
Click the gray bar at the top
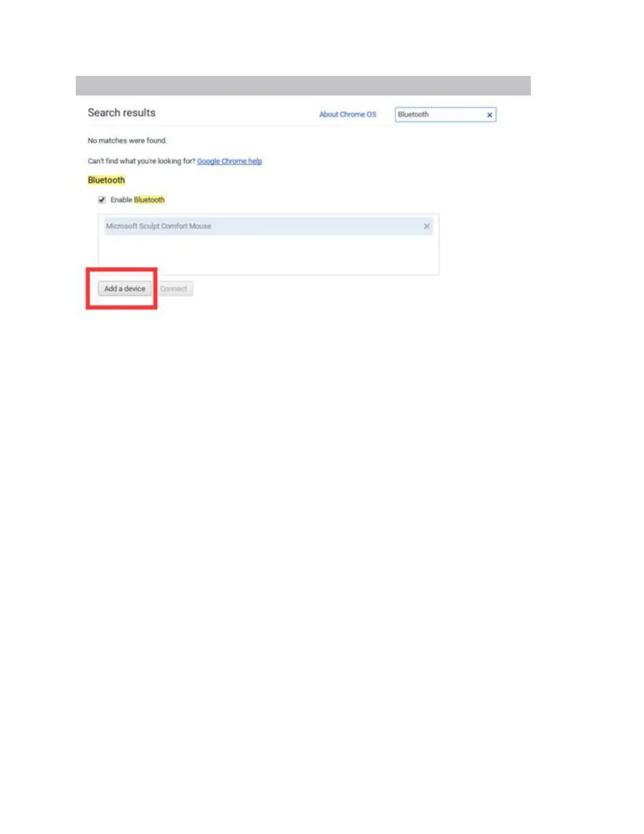(x=303, y=85)
